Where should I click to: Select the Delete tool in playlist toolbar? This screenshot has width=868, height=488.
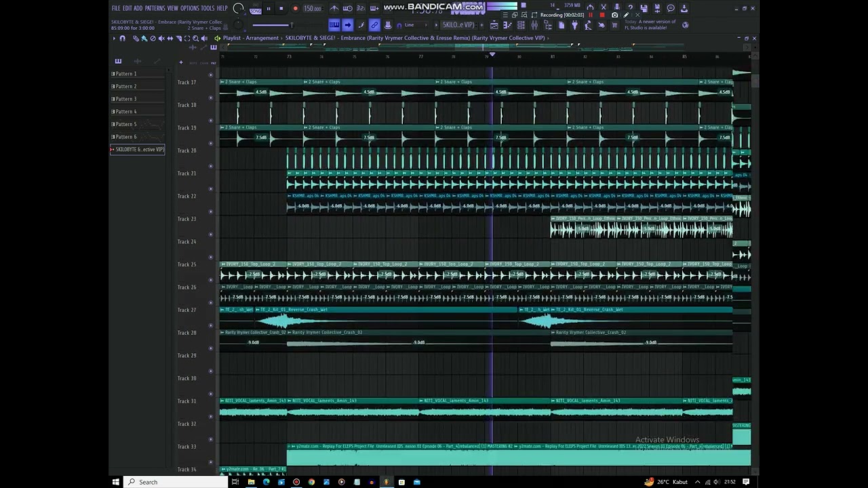click(153, 38)
